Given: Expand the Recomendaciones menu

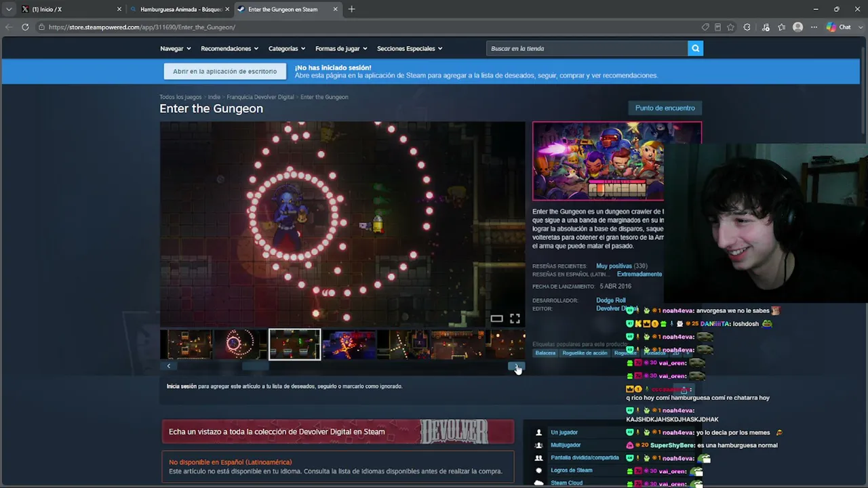Looking at the screenshot, I should [x=229, y=49].
